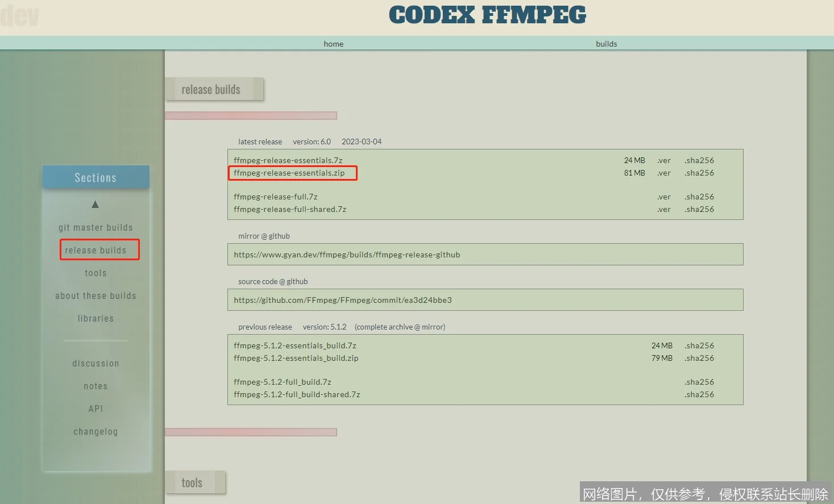Screen dimensions: 834x504
Task: Open .sha256 link for release-essentials.zip
Action: [x=699, y=173]
